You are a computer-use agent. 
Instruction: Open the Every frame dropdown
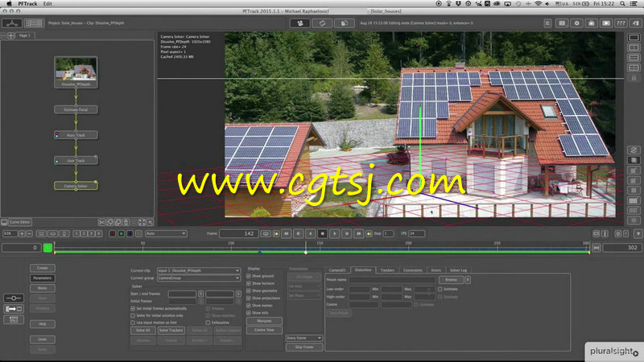coord(304,338)
